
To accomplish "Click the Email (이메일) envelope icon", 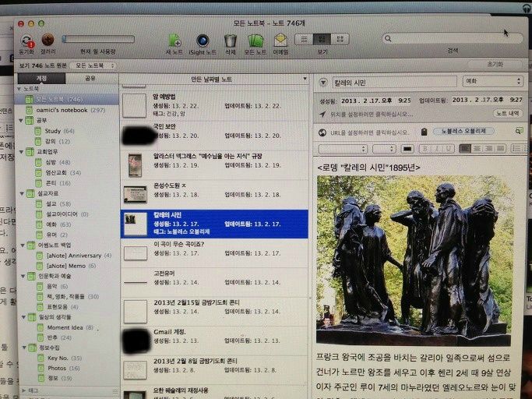I will [x=280, y=40].
